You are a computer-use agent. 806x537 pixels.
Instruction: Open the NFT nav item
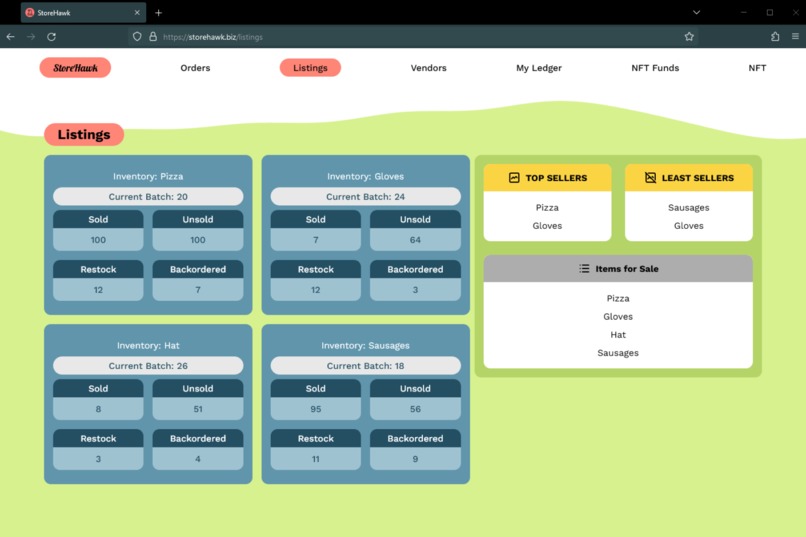click(x=757, y=68)
